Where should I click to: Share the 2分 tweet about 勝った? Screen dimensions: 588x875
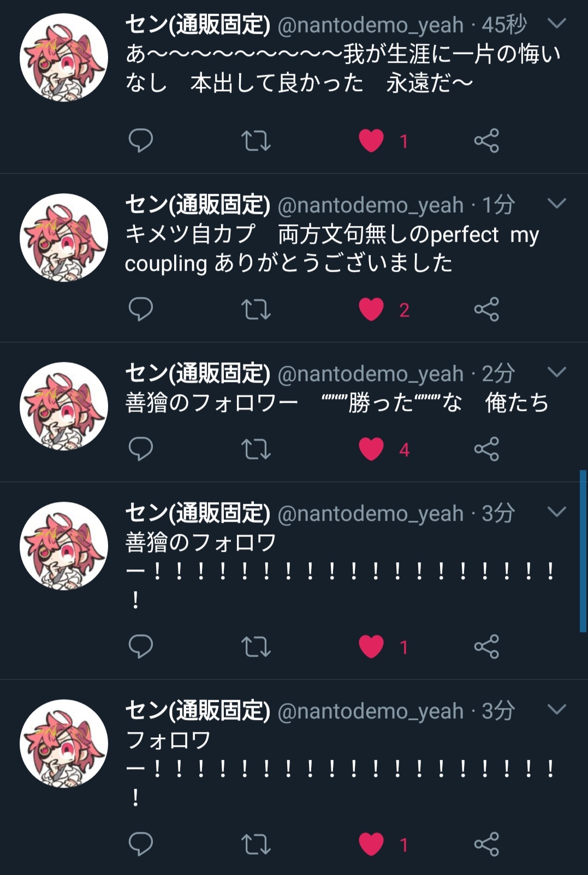[486, 449]
